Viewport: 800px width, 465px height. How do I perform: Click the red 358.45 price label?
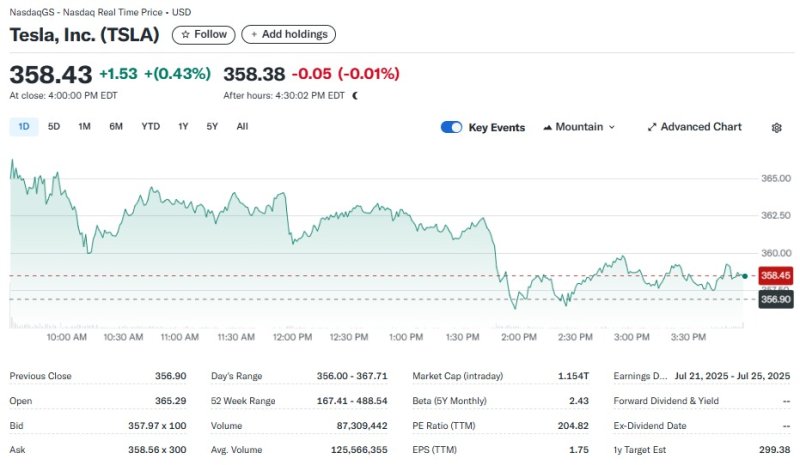776,275
